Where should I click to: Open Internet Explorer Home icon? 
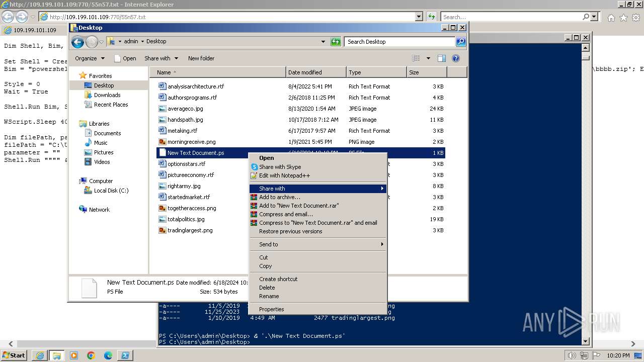point(611,18)
